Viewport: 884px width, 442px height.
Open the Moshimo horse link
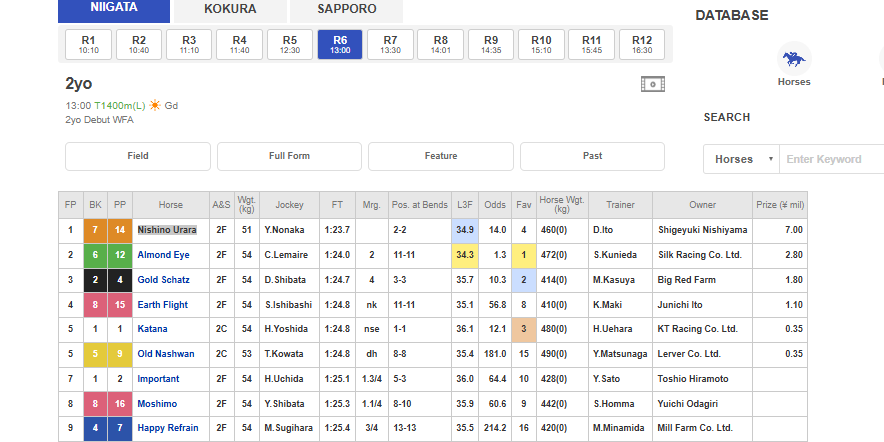(157, 404)
